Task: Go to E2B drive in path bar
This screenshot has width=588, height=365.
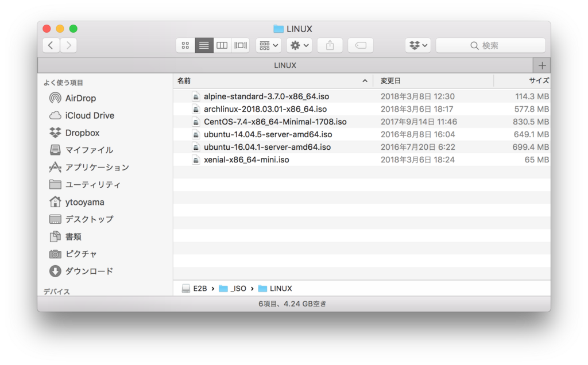Action: (194, 288)
